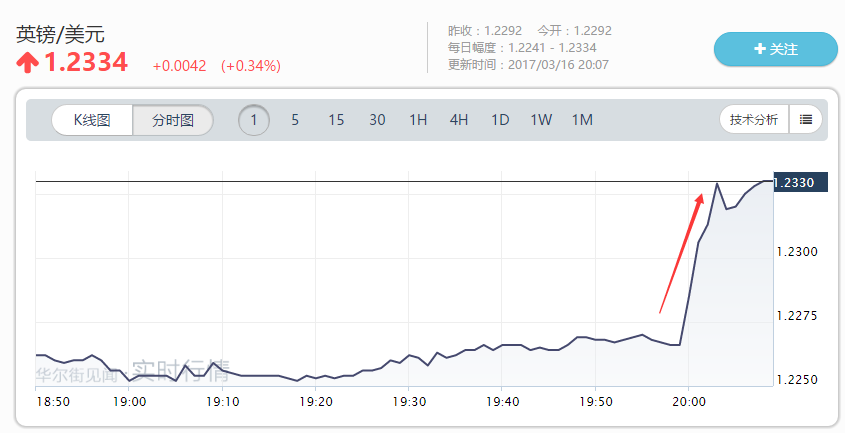
Task: Pick the 4H timeframe
Action: tap(459, 120)
